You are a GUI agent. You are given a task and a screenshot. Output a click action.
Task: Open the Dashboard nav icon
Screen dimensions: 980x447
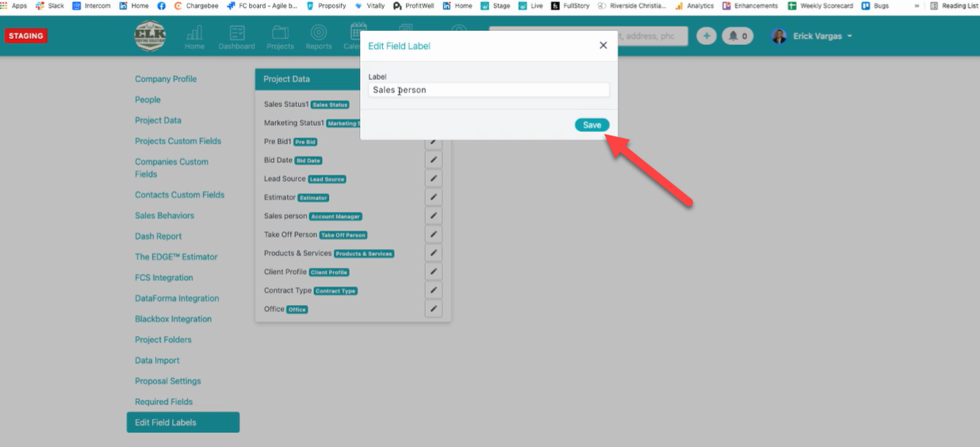point(236,36)
